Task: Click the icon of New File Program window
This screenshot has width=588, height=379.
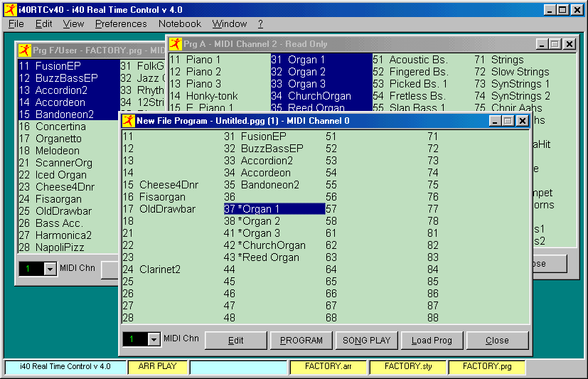Action: coord(128,121)
